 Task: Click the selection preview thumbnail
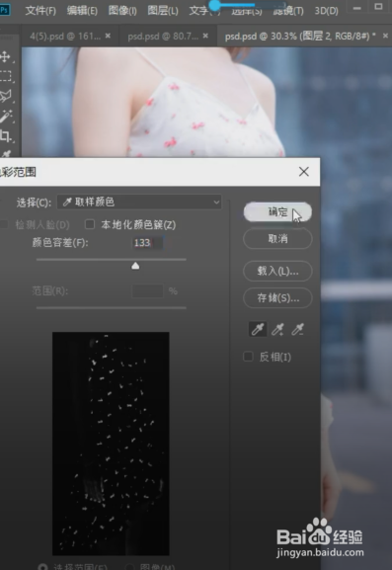coord(111,444)
